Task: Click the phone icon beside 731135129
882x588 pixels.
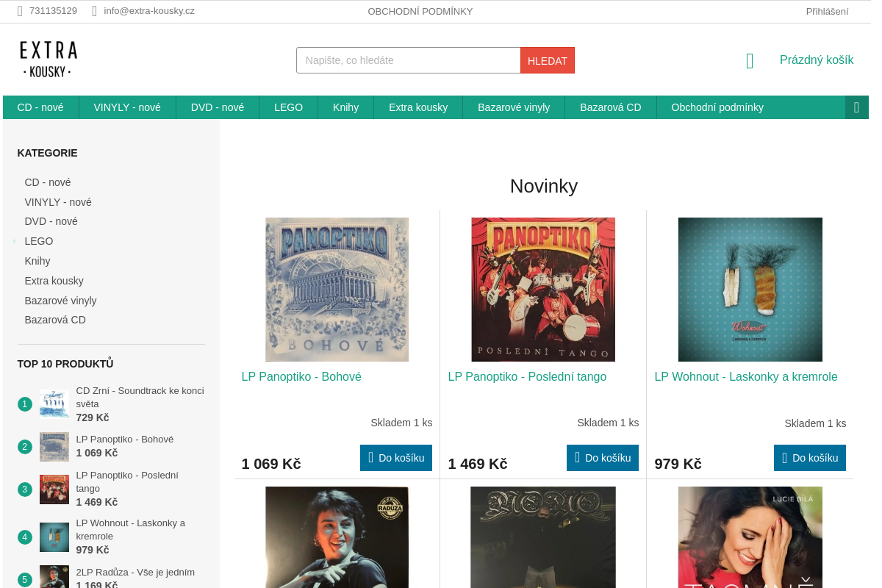Action: pos(21,11)
